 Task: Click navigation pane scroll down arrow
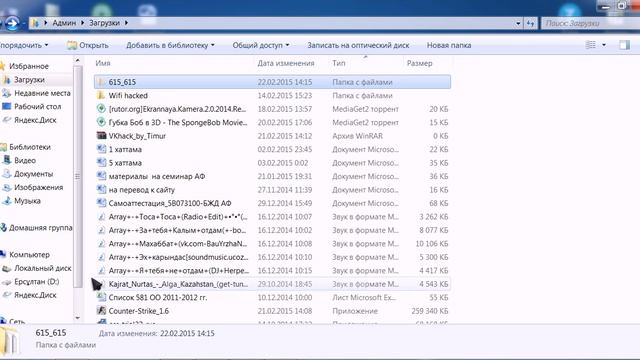78,318
